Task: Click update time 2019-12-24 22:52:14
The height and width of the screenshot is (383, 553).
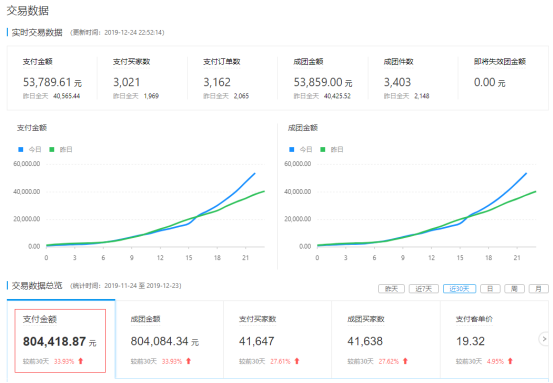Action: [134, 32]
